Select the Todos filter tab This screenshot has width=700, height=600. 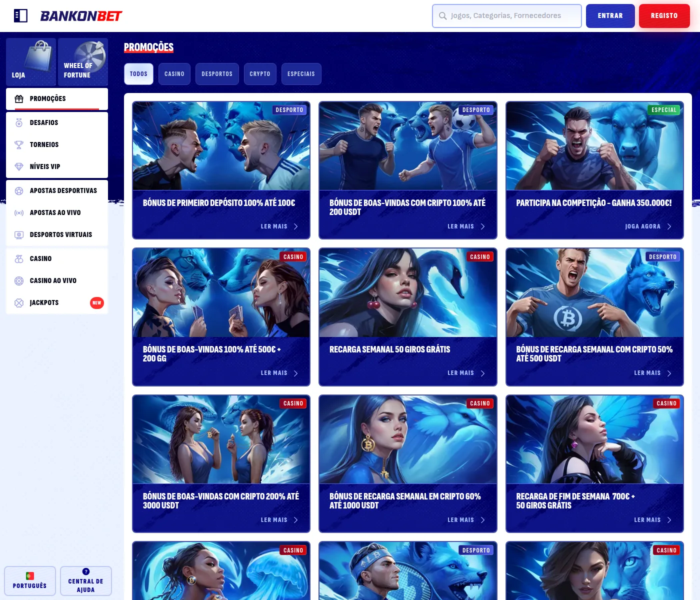[x=138, y=74]
